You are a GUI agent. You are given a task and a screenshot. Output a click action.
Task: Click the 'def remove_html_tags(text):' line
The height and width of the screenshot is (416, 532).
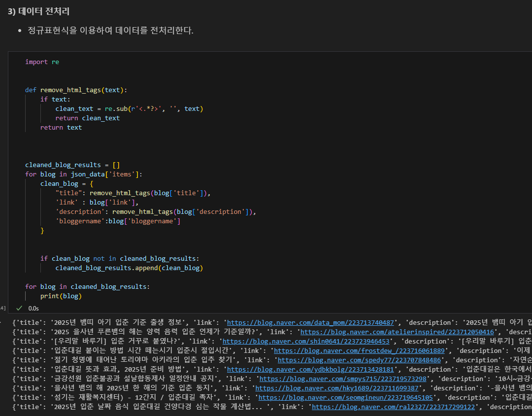point(76,90)
